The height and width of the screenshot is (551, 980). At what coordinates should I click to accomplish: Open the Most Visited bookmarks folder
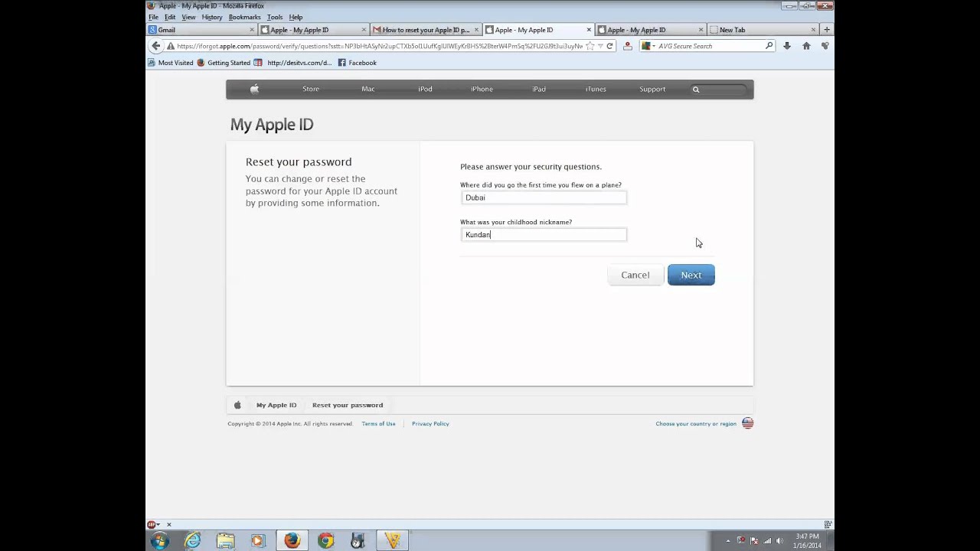171,63
